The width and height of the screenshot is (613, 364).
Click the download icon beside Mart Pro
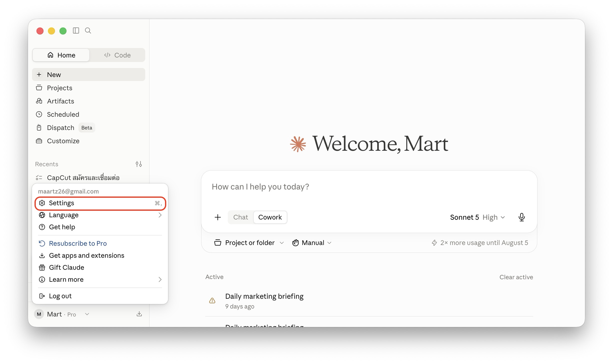[x=139, y=314]
